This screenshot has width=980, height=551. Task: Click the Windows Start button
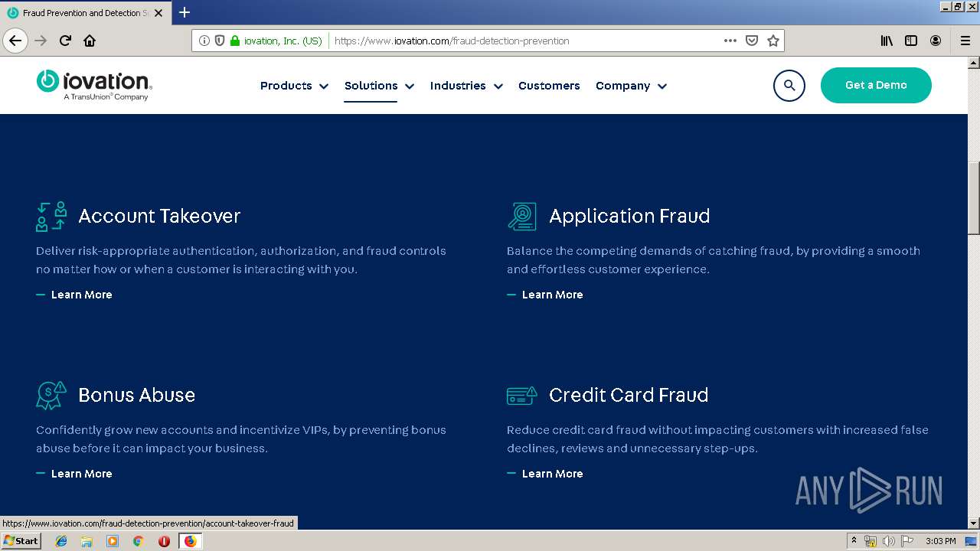21,541
